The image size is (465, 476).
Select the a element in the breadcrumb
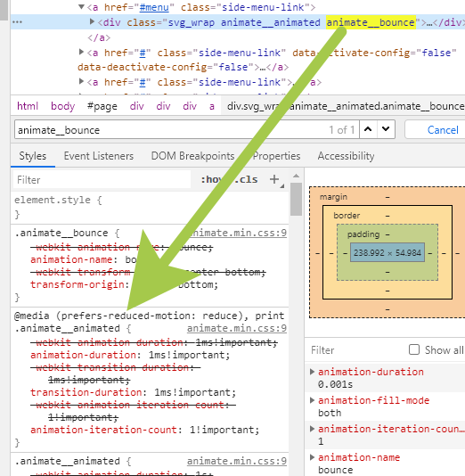click(x=212, y=106)
